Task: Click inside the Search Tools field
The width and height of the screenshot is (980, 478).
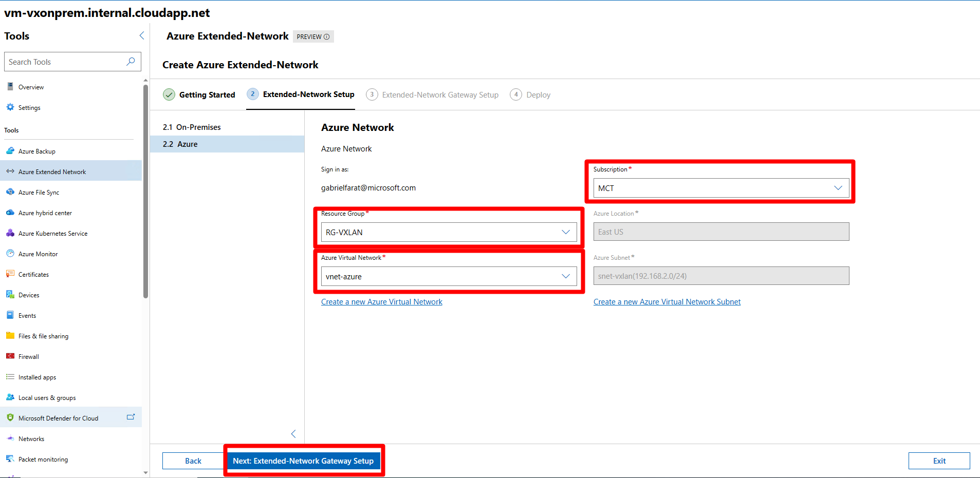Action: click(x=67, y=61)
